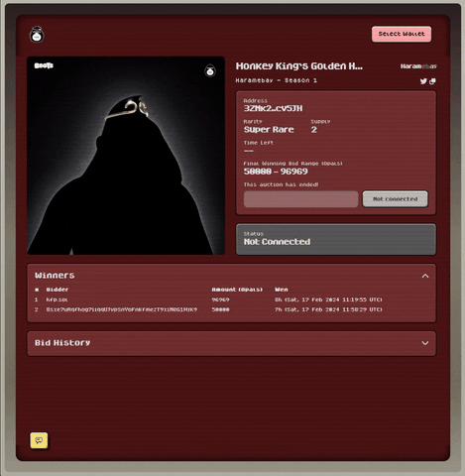Open the Monkey King's Golden artwork thumbnail
Viewport: 465px width, 476px height.
[126, 156]
